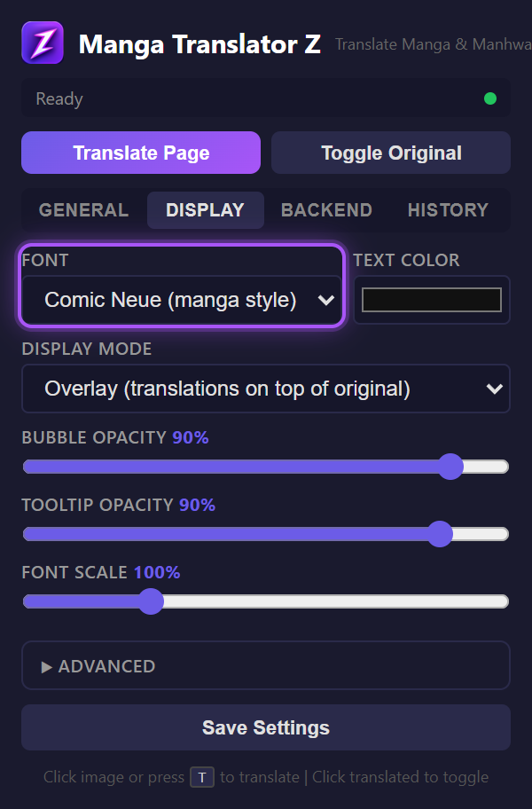The width and height of the screenshot is (532, 809).
Task: Open the Text Color picker swatch
Action: point(431,300)
